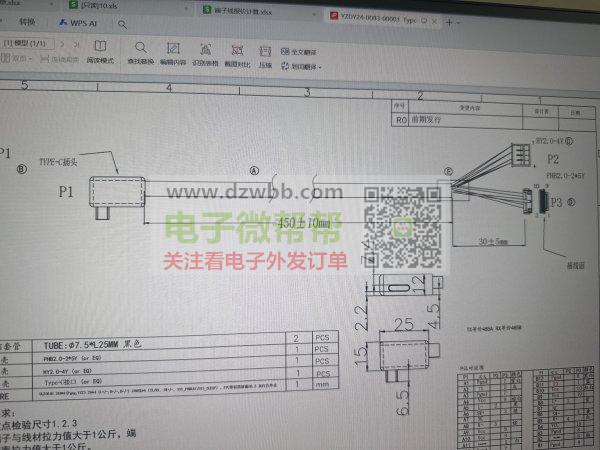Close the YZDY24-0093-00001 PDF tab
Screen dimensions: 600x450
click(x=434, y=21)
